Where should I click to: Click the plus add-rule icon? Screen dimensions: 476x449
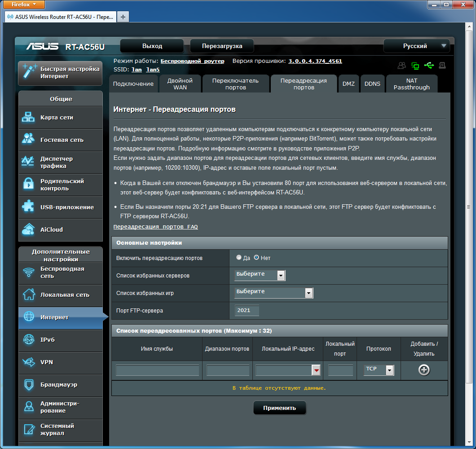click(424, 370)
